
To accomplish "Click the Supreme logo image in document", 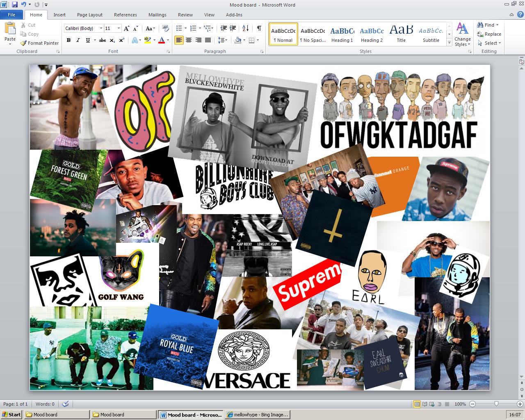I will (308, 284).
